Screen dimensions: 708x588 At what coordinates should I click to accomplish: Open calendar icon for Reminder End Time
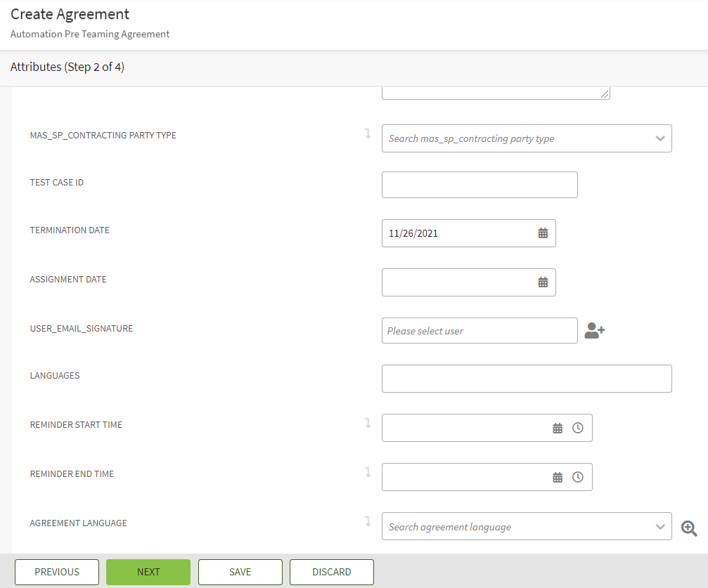point(558,477)
